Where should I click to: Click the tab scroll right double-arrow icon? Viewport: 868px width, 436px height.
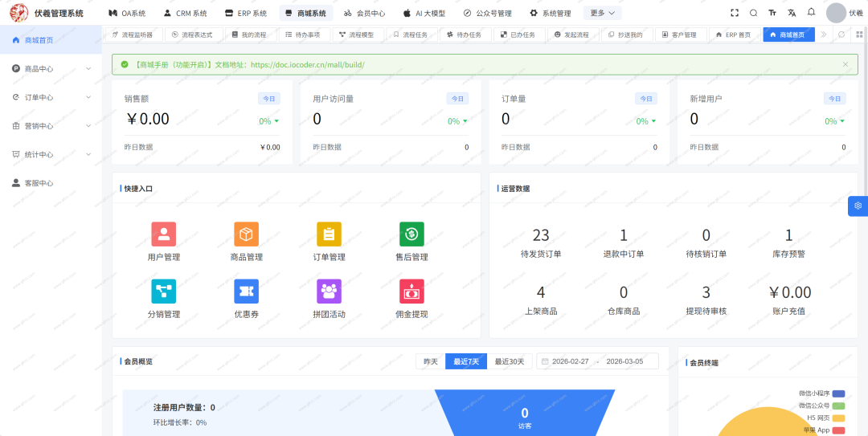pos(824,35)
